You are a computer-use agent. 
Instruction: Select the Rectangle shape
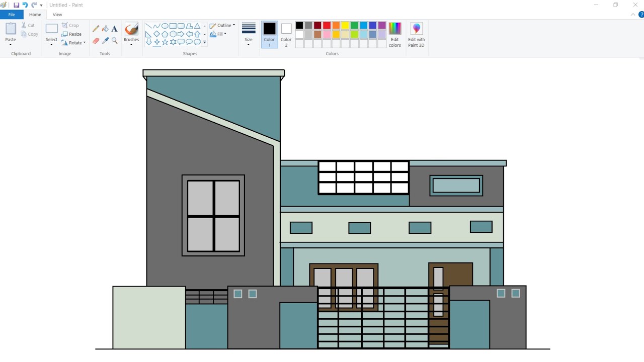click(x=173, y=26)
